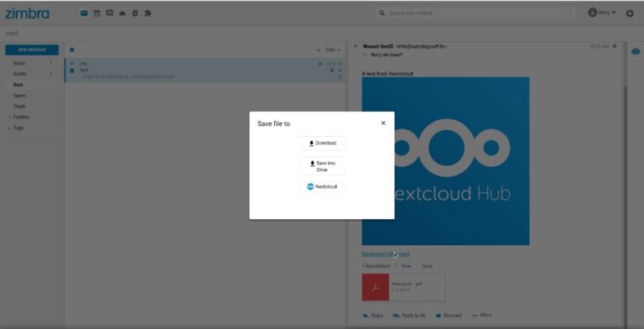Expand the Folders tree
This screenshot has width=644, height=329.
point(10,117)
